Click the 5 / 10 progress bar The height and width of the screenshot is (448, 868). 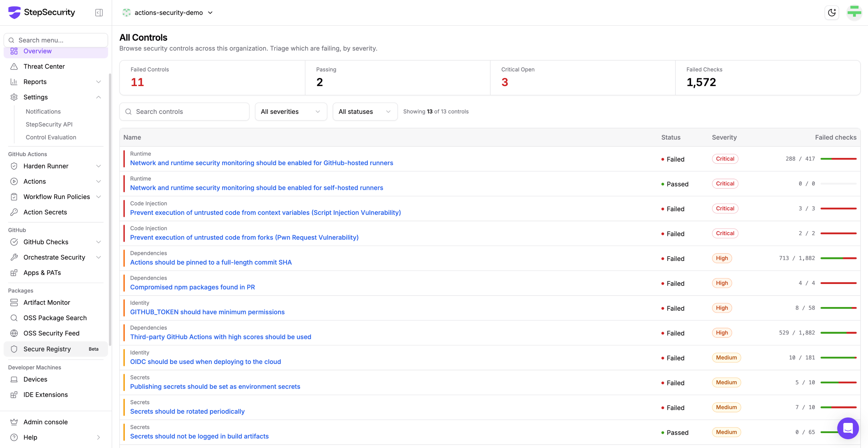click(839, 383)
